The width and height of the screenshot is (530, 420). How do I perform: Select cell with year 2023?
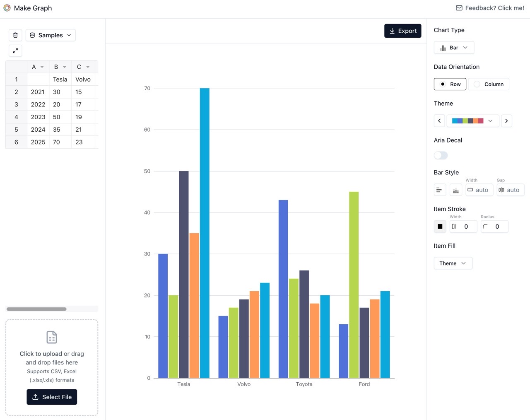tap(38, 117)
